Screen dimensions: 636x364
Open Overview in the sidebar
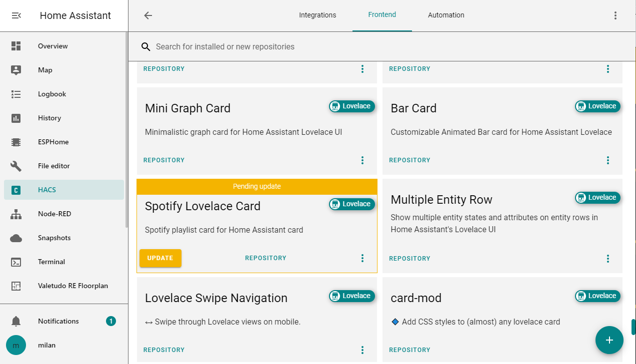[64, 46]
